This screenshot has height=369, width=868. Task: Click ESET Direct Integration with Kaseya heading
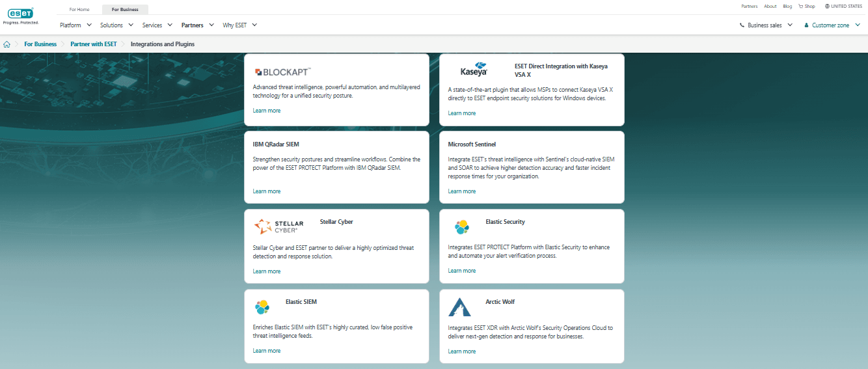pos(561,70)
